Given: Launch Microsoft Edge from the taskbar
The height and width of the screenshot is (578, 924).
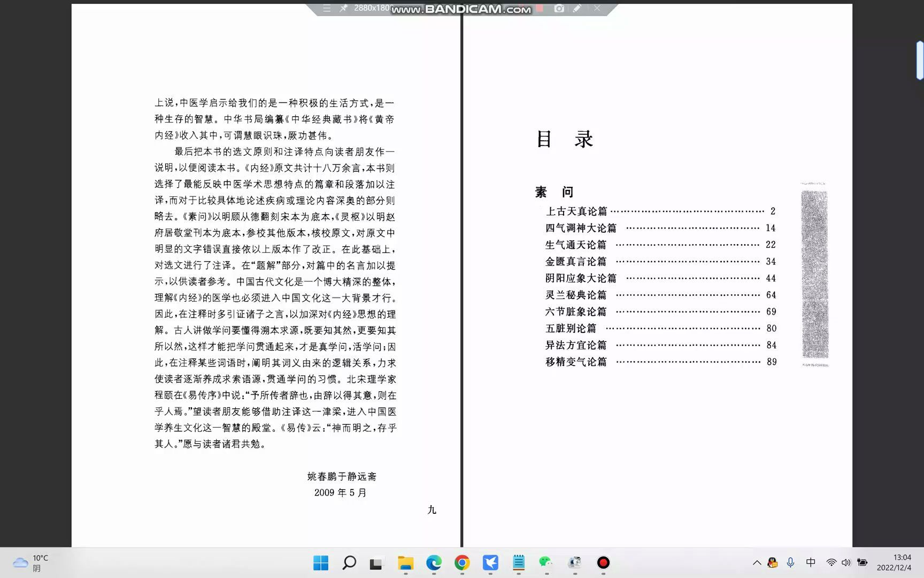Looking at the screenshot, I should [x=434, y=562].
